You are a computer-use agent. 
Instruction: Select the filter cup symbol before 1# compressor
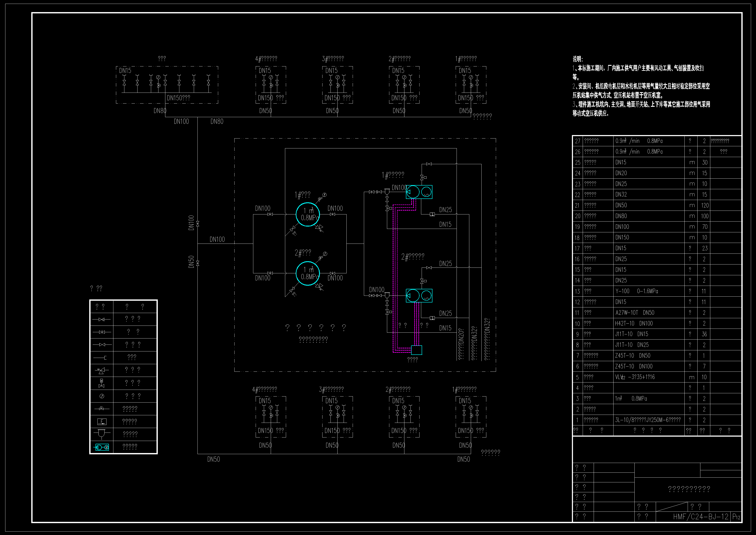[x=387, y=192]
